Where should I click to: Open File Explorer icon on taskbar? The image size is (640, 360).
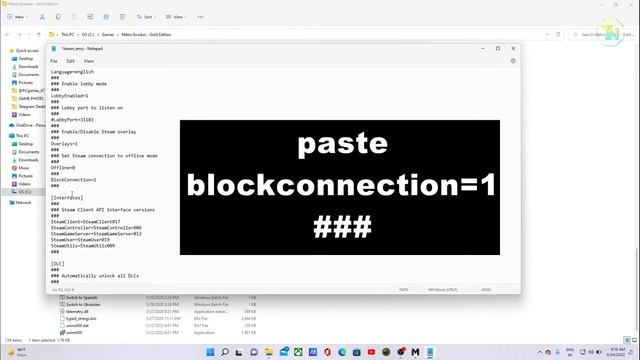click(269, 352)
